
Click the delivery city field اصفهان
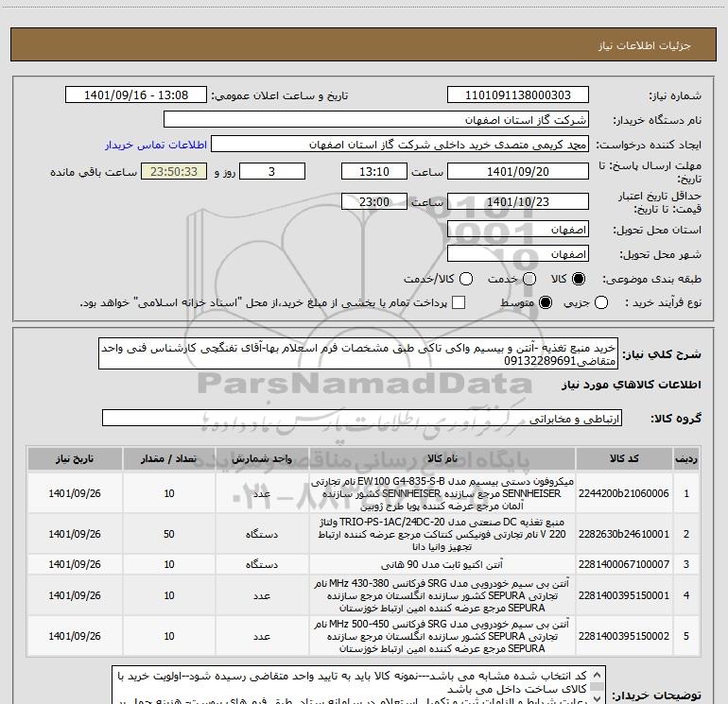click(518, 254)
